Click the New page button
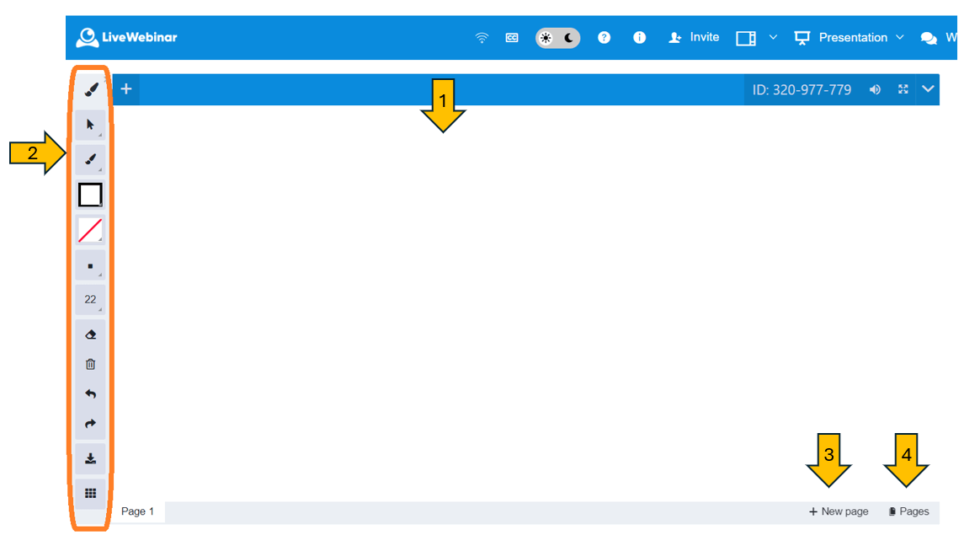The image size is (980, 535). (839, 511)
